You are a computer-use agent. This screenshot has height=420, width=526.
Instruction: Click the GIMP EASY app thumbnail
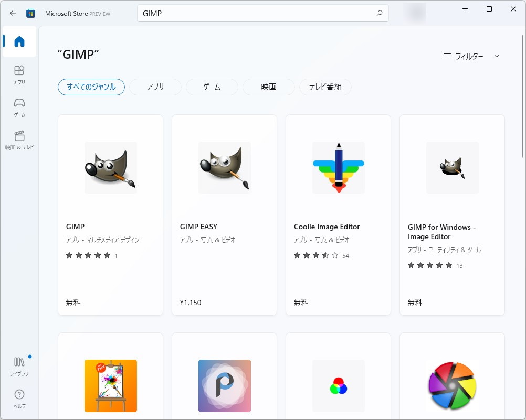[224, 167]
